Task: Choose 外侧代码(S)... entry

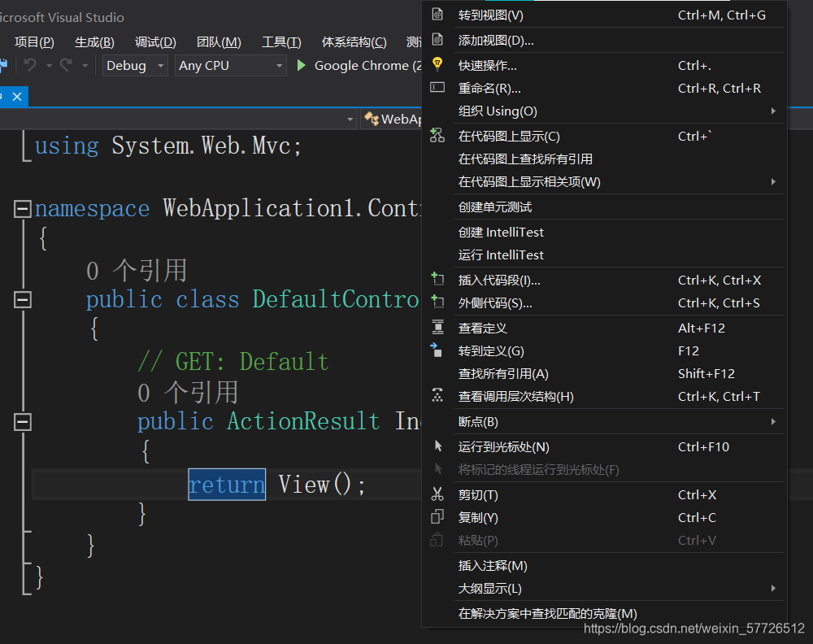Action: 605,302
